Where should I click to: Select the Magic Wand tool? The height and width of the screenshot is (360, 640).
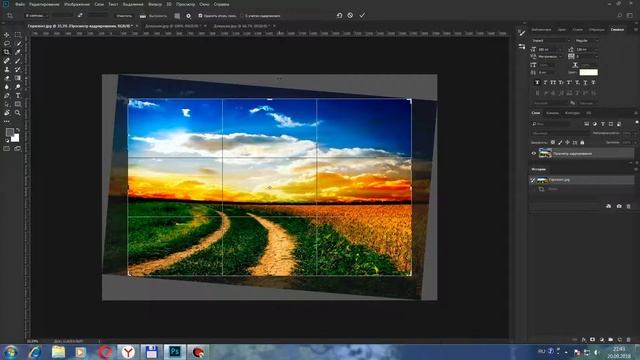18,44
